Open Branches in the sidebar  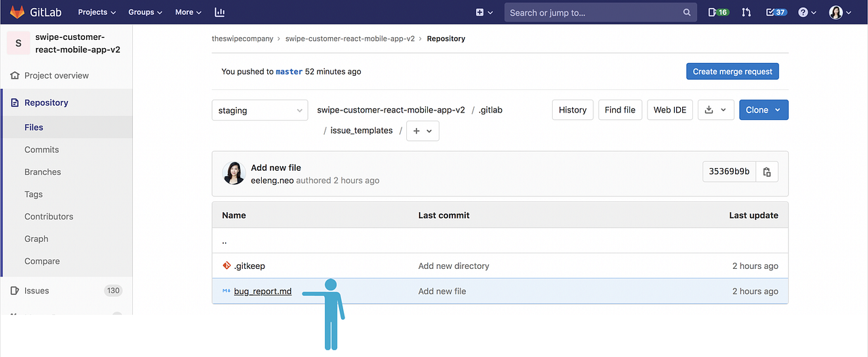pos(43,172)
